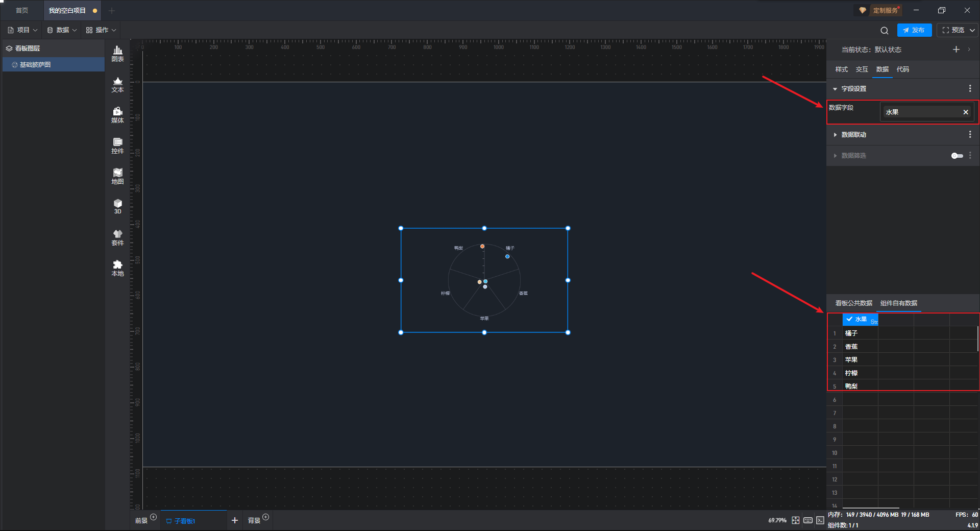980x531 pixels.
Task: Expand the state panel chevron
Action: click(969, 50)
